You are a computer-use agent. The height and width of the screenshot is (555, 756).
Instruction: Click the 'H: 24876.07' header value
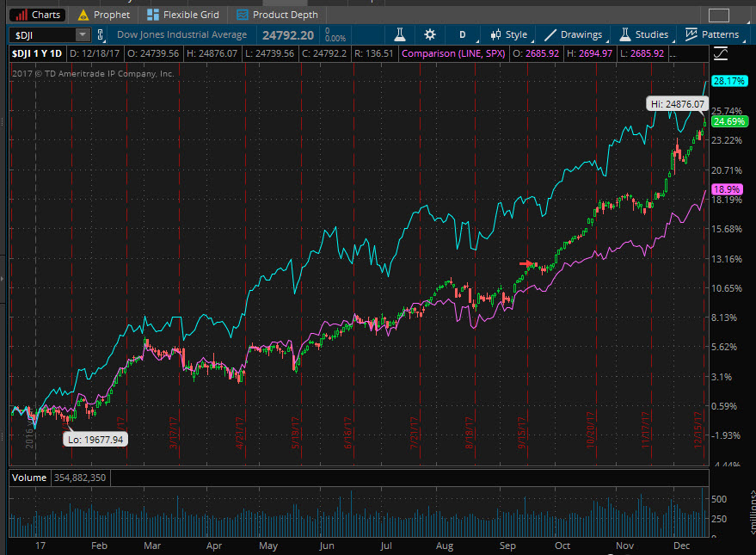pyautogui.click(x=212, y=53)
